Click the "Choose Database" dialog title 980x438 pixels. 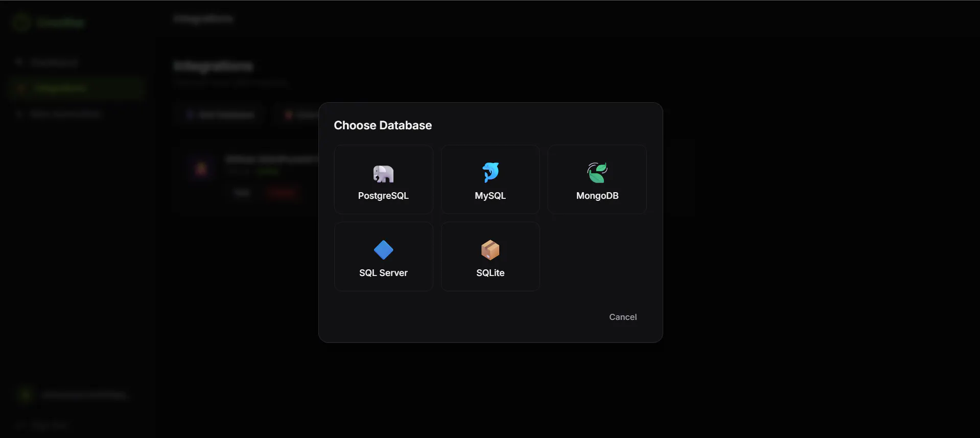pos(383,125)
